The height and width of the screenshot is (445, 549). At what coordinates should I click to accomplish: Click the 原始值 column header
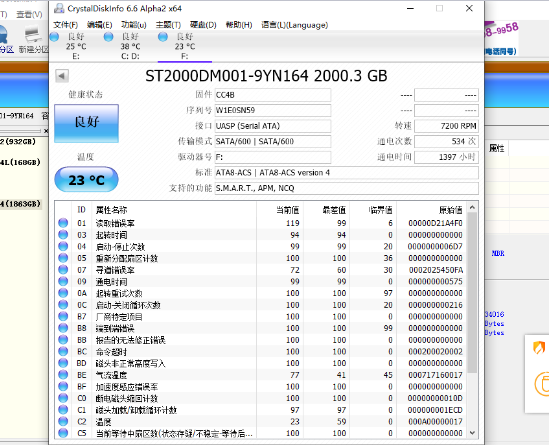click(432, 210)
